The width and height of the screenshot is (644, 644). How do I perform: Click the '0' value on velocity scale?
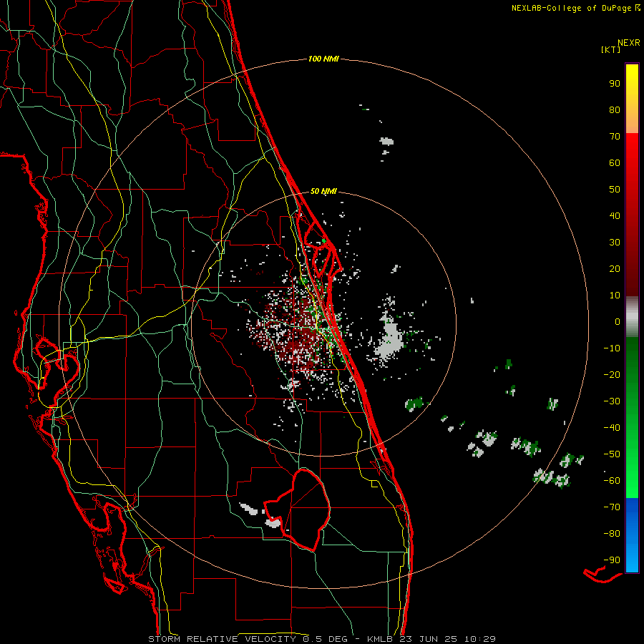tap(618, 322)
